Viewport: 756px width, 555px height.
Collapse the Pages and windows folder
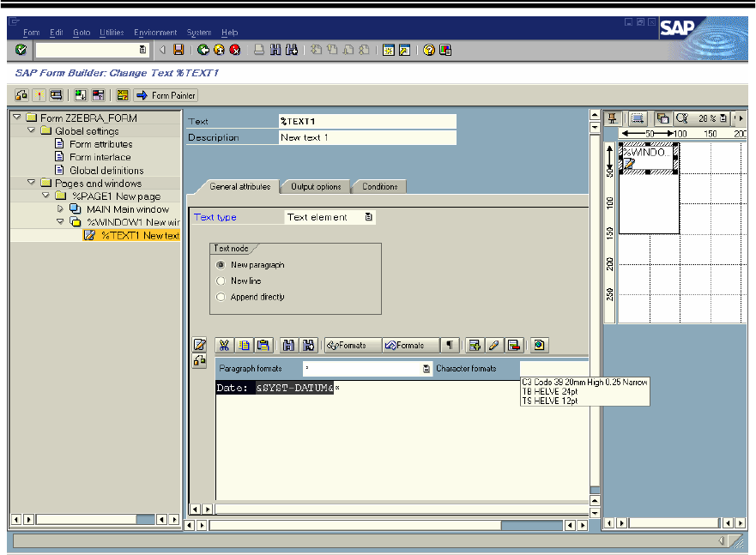tap(32, 182)
